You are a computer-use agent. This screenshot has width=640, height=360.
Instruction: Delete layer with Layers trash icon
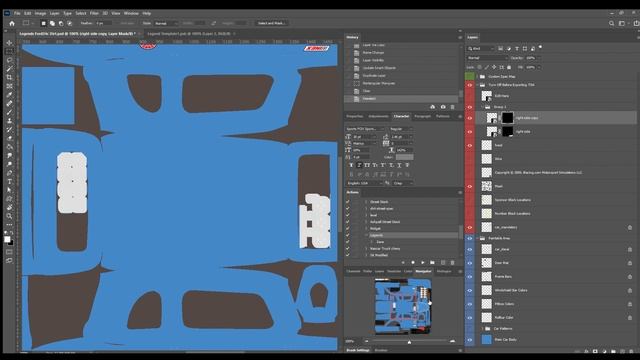tap(631, 351)
